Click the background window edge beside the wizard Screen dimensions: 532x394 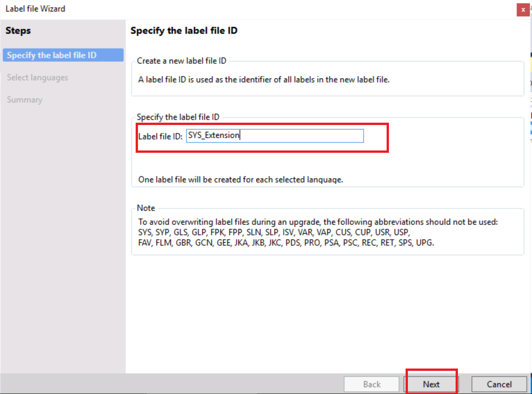point(530,185)
